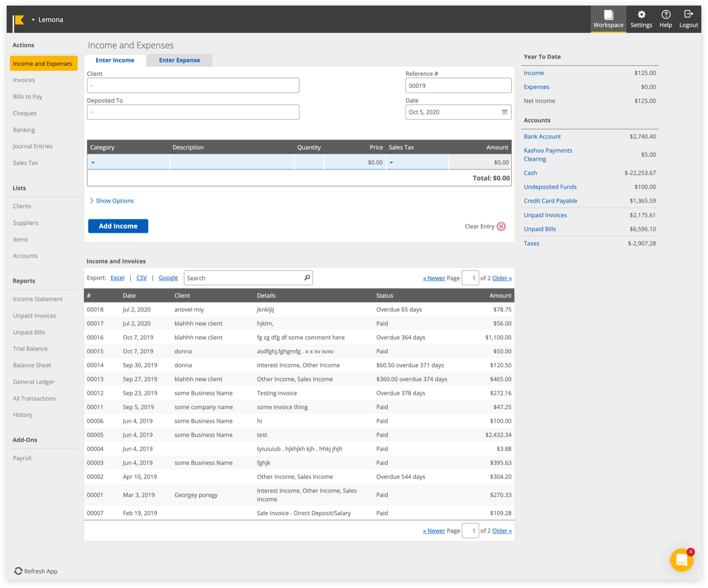The height and width of the screenshot is (588, 708).
Task: Click the calendar icon in Date field
Action: (x=504, y=112)
